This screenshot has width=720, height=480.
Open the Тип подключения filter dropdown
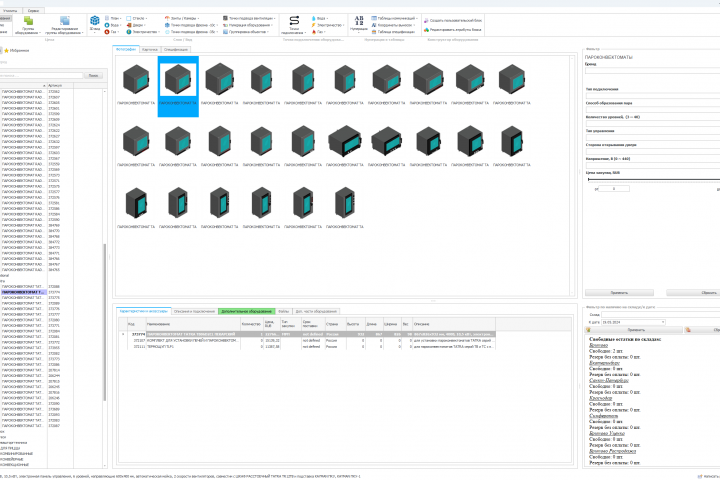coord(652,96)
